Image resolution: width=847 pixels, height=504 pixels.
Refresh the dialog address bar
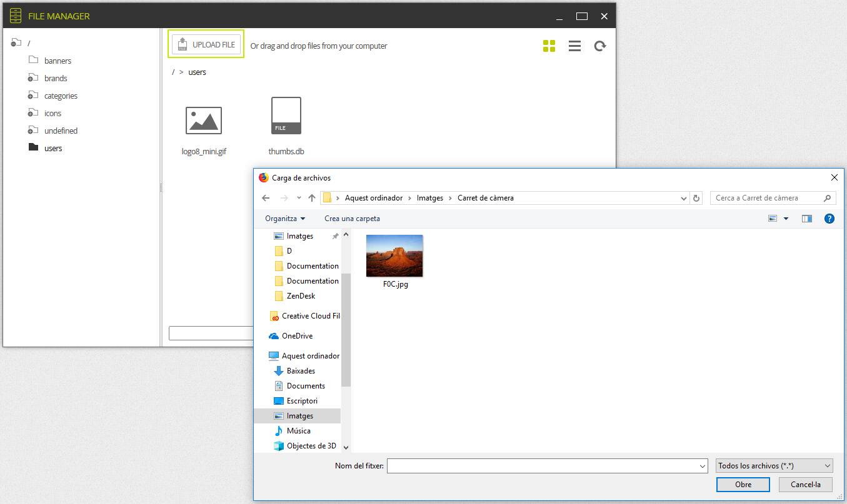click(697, 198)
